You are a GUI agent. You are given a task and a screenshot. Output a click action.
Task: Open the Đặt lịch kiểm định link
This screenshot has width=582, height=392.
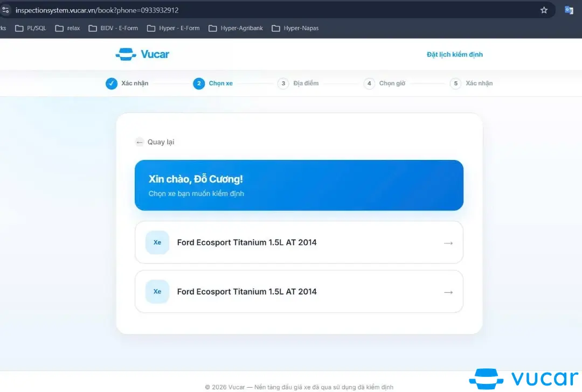coord(455,54)
